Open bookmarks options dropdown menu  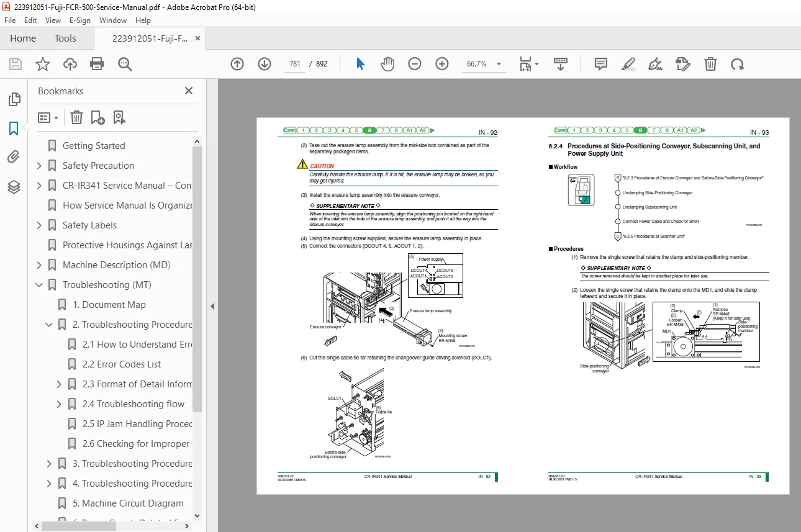pos(48,117)
